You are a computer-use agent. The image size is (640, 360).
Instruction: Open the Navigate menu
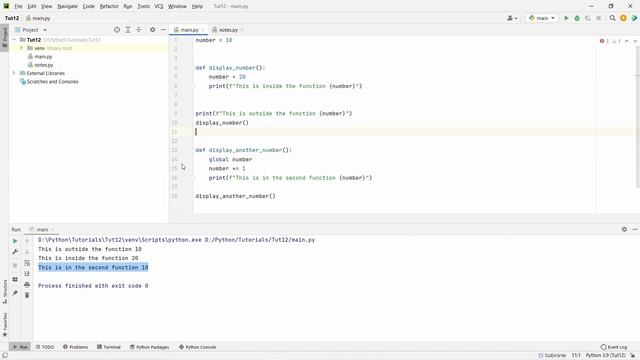[x=67, y=6]
